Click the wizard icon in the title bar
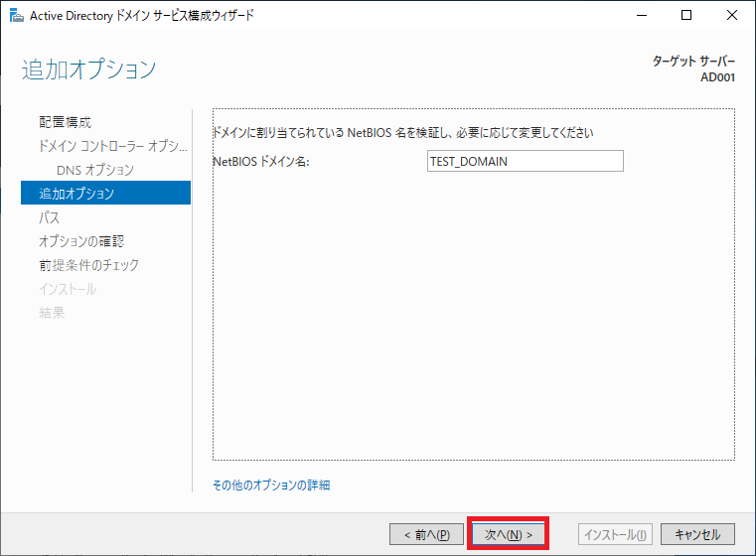Viewport: 756px width, 556px height. tap(17, 16)
